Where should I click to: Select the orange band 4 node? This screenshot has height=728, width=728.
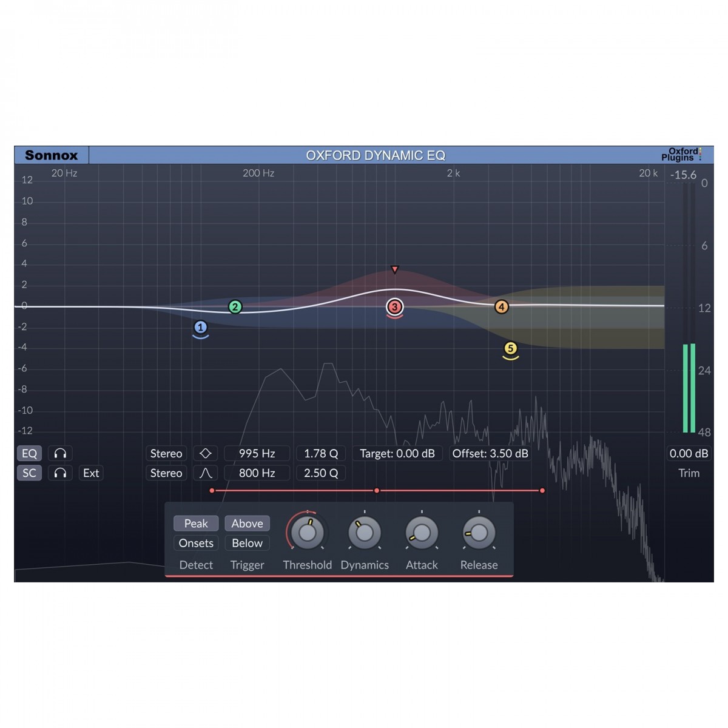(501, 307)
